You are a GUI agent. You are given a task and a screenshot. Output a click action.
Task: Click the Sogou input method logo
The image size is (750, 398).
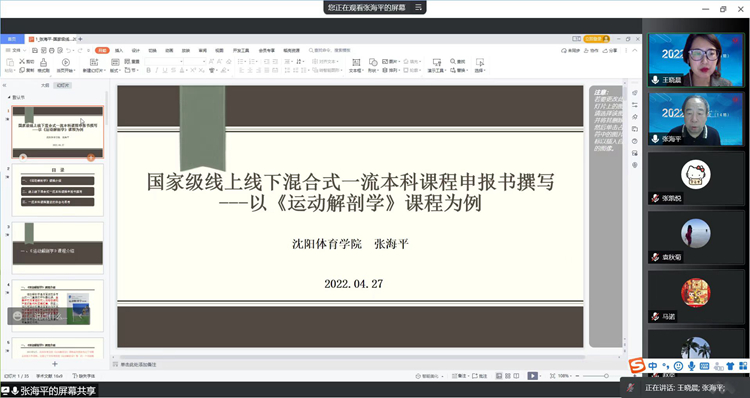tap(637, 366)
